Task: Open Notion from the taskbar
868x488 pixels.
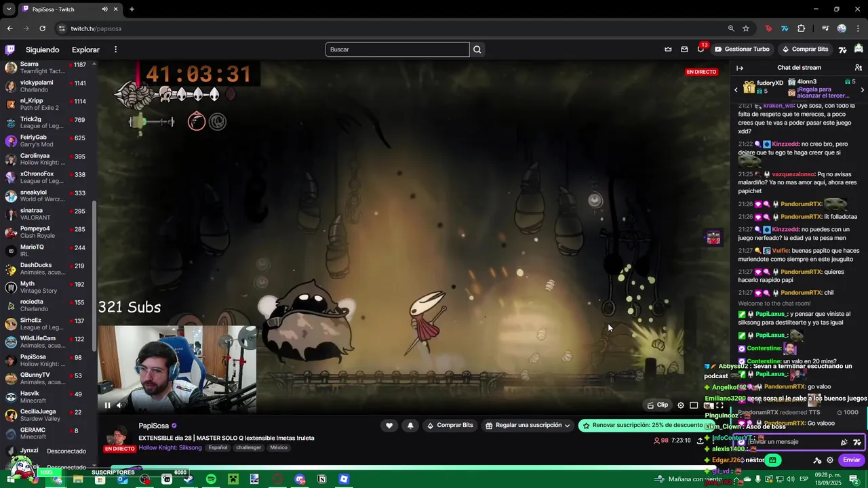Action: click(322, 479)
